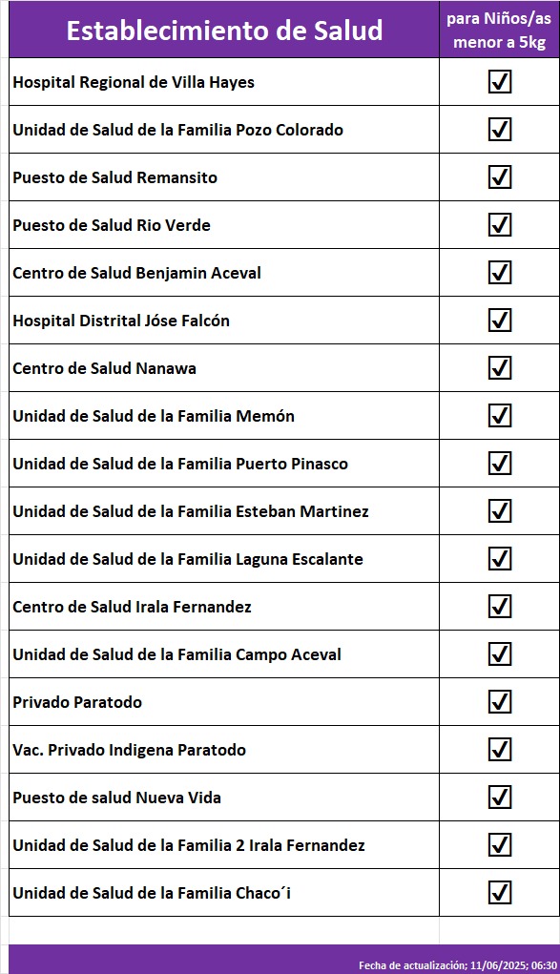Viewport: 560px width, 974px height.
Task: Uncheck Puesto de Salud Remansito checkbox
Action: tap(500, 177)
